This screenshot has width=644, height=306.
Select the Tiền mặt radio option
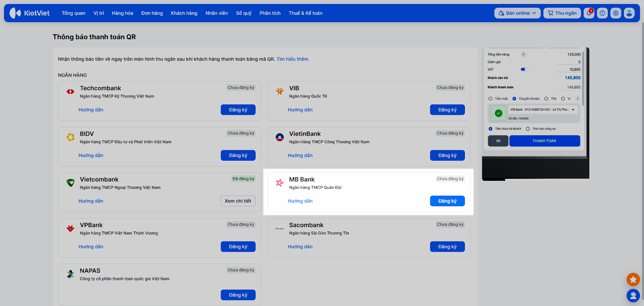click(x=491, y=99)
